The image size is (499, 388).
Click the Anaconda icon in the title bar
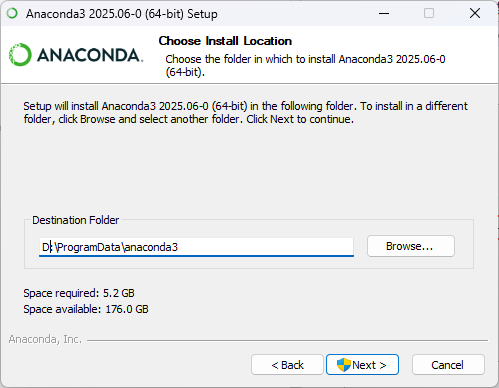pyautogui.click(x=12, y=13)
